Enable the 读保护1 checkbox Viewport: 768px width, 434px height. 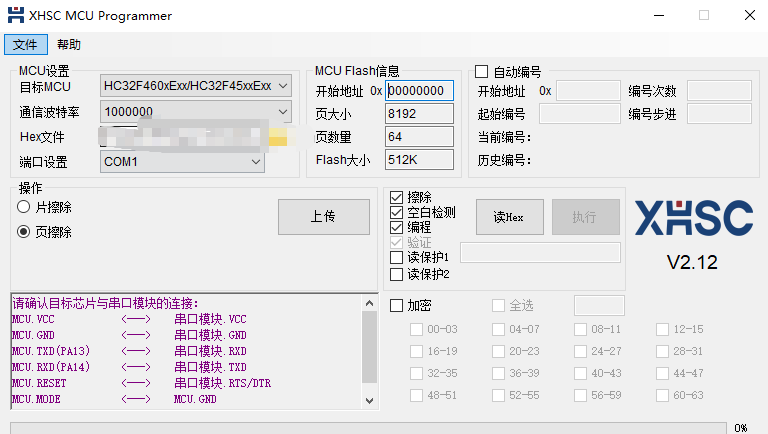[x=396, y=257]
